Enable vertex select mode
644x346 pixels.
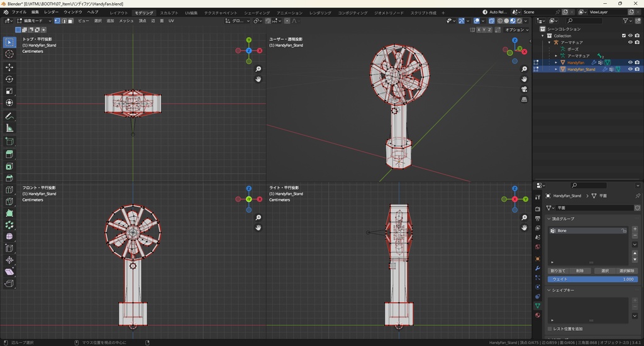[57, 21]
